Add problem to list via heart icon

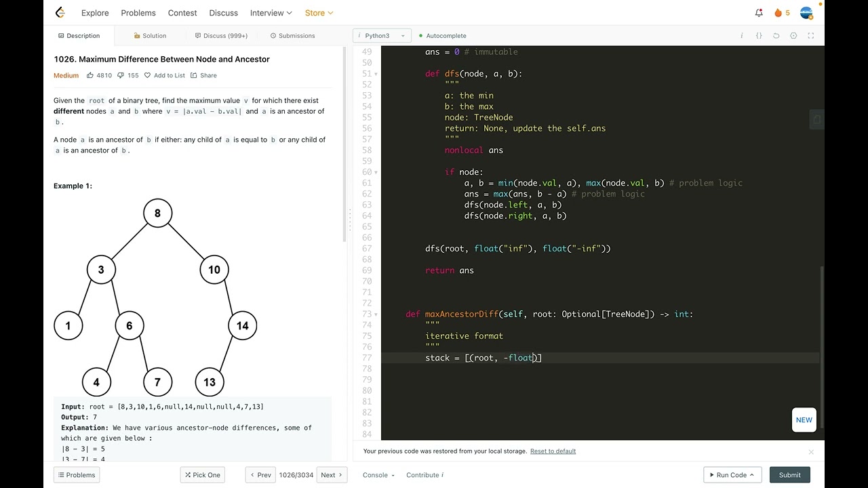[147, 75]
